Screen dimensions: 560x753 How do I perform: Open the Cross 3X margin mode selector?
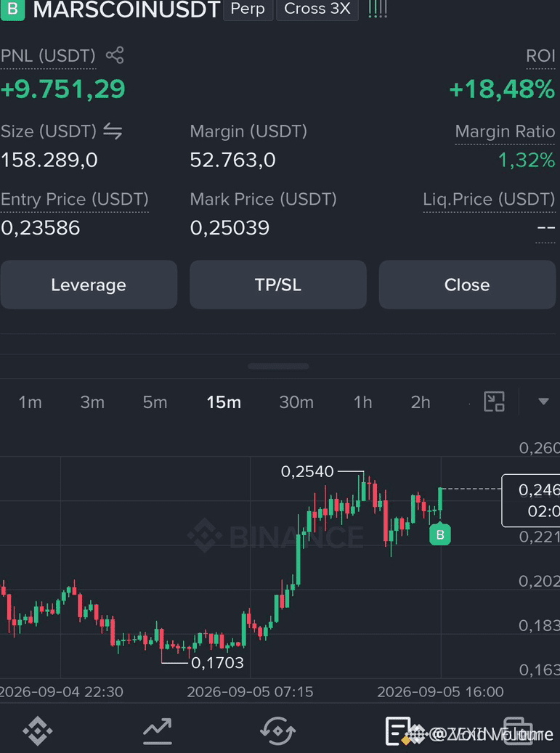click(317, 9)
